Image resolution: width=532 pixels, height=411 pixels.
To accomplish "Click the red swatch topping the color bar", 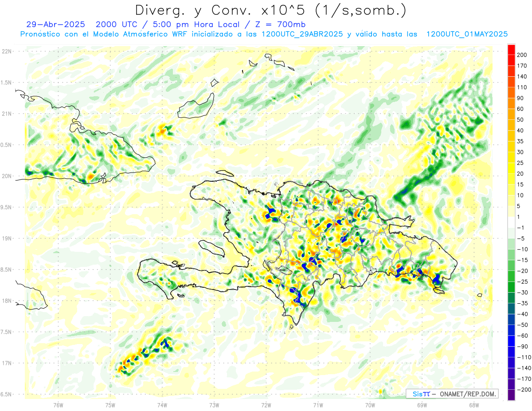I will tap(511, 49).
